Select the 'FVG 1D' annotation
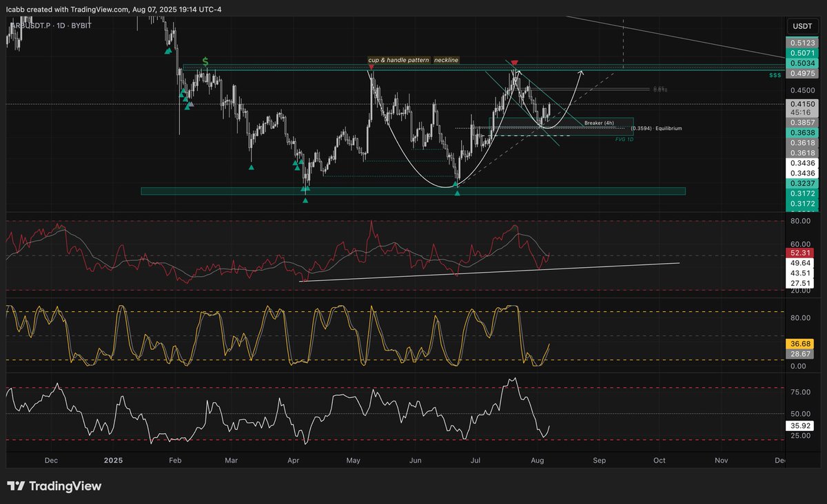827x504 pixels. 625,138
